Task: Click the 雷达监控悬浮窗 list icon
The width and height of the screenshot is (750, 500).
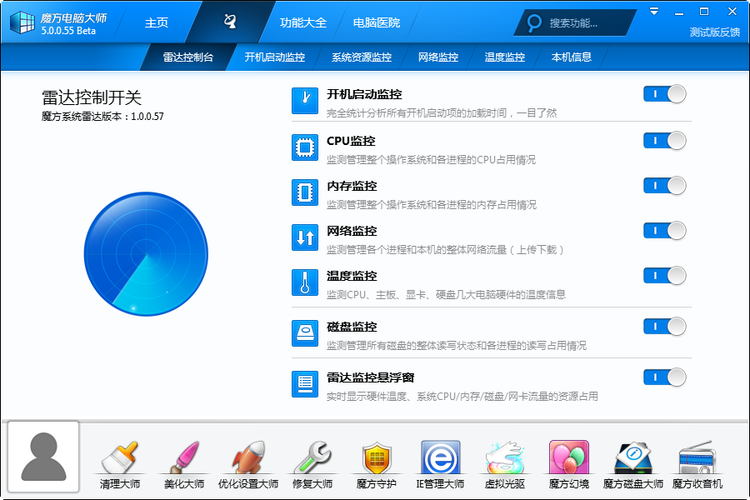Action: [305, 384]
